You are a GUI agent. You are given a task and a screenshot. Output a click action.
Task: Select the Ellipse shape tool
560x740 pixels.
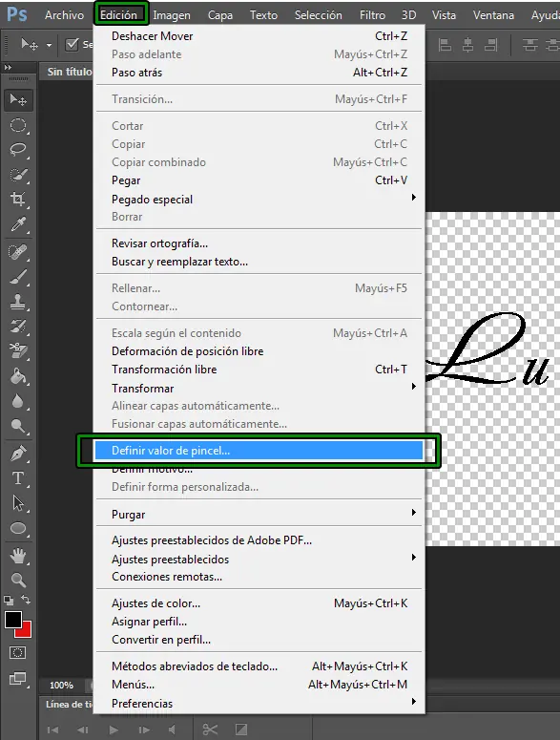coord(18,528)
